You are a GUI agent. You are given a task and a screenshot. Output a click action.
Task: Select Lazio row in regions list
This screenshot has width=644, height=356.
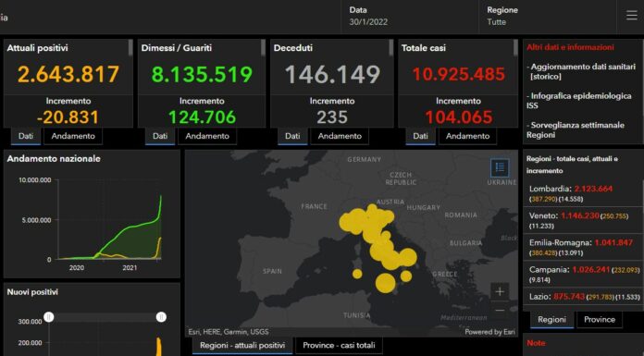(x=583, y=297)
